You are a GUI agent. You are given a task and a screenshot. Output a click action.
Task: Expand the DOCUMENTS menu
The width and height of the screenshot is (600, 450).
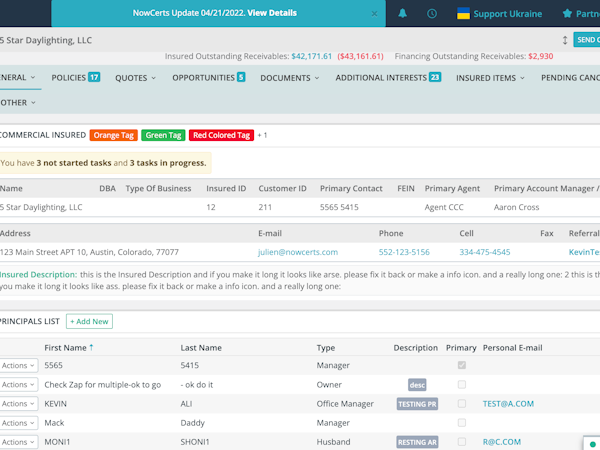pyautogui.click(x=290, y=78)
